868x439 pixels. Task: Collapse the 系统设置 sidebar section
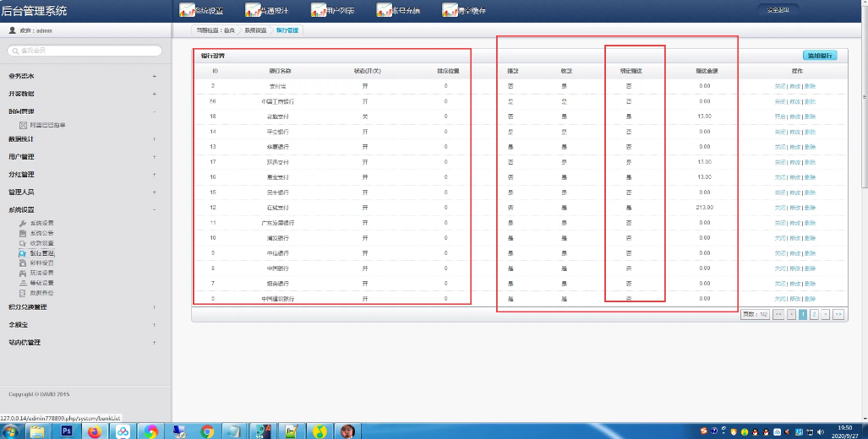tap(154, 209)
